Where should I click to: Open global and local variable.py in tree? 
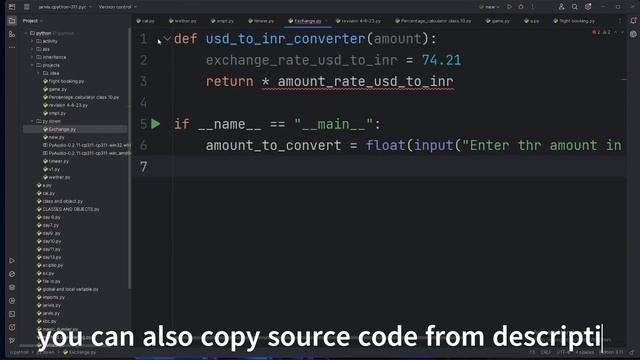click(67, 289)
